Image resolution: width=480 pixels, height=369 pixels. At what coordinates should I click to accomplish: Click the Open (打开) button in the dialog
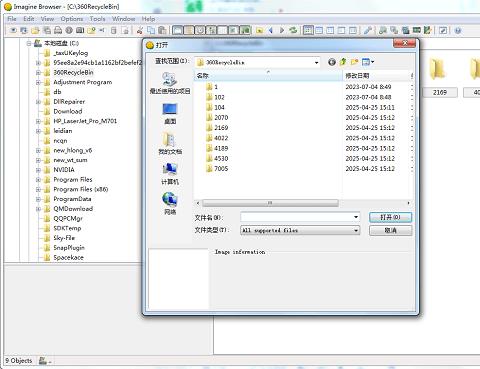[390, 217]
